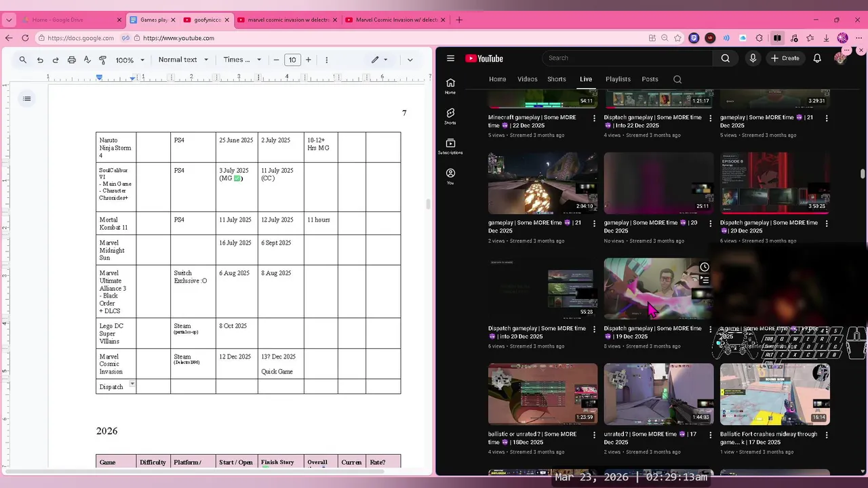Viewport: 868px width, 488px height.
Task: Decrease font size minus button
Action: coord(276,60)
